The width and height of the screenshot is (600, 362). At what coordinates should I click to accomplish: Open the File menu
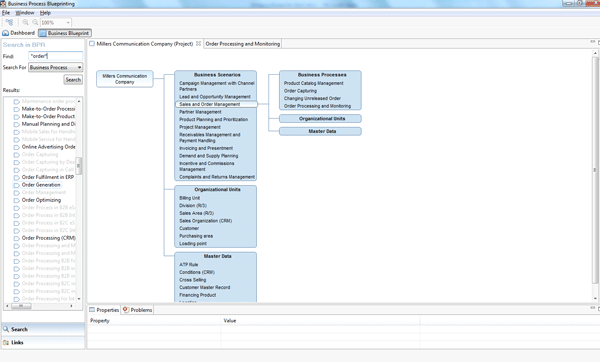click(6, 13)
